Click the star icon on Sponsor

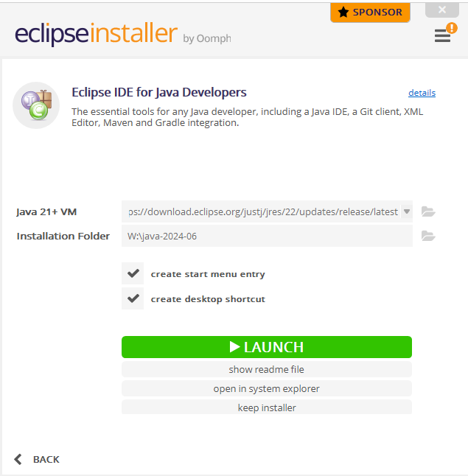coord(343,13)
